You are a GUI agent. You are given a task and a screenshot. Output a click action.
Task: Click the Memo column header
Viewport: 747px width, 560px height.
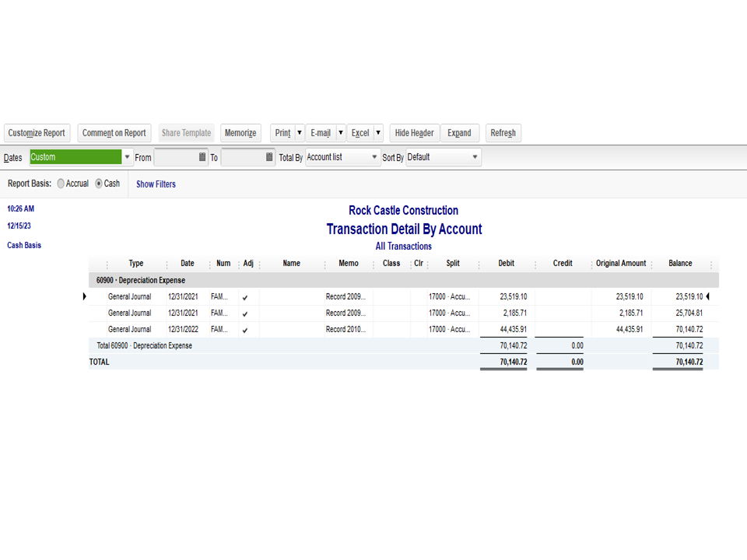(x=349, y=264)
